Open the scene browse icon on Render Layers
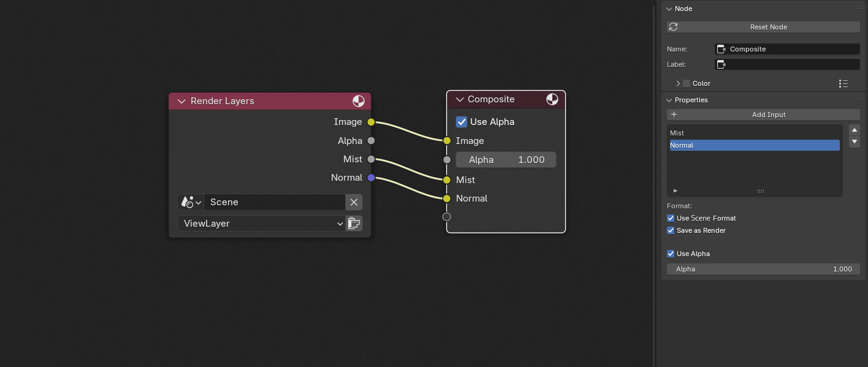 coord(191,202)
